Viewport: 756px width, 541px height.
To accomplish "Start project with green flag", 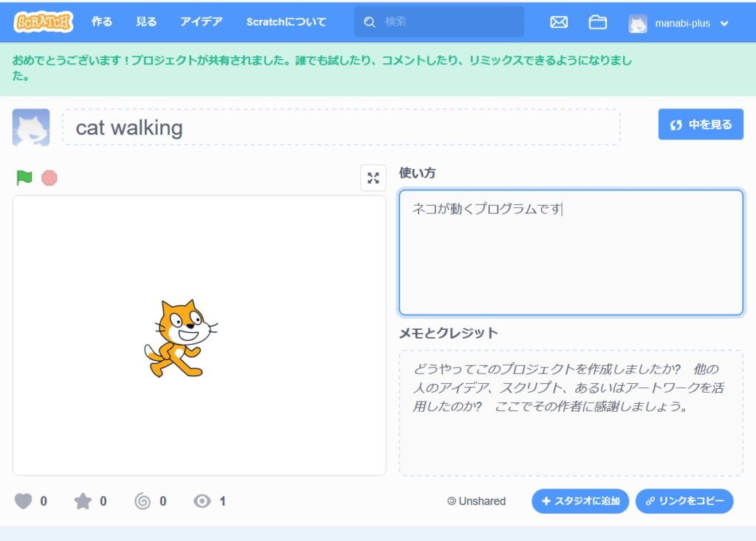I will click(24, 177).
